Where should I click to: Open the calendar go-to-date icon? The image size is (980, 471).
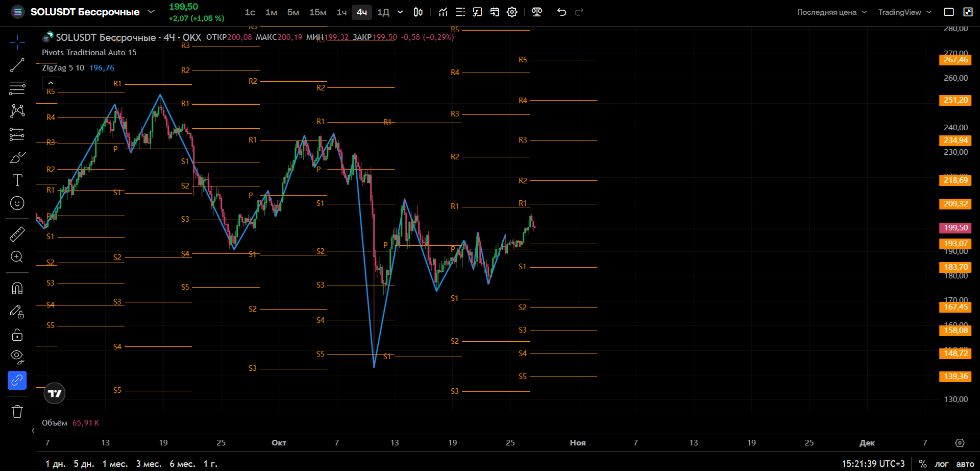(x=495, y=12)
